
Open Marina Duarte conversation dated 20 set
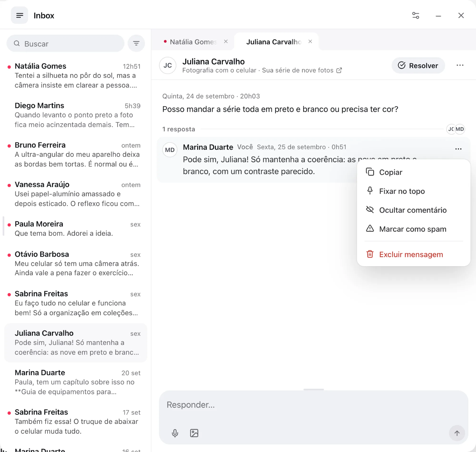(x=76, y=382)
